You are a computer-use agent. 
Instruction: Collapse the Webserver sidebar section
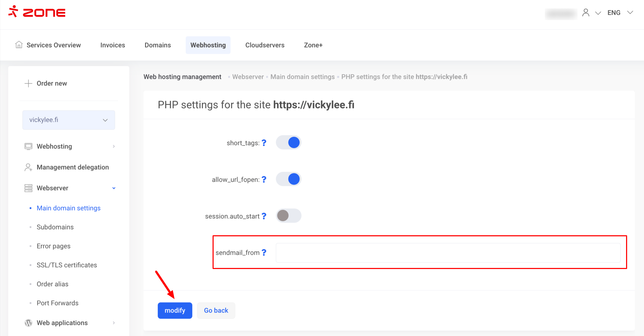pos(114,188)
